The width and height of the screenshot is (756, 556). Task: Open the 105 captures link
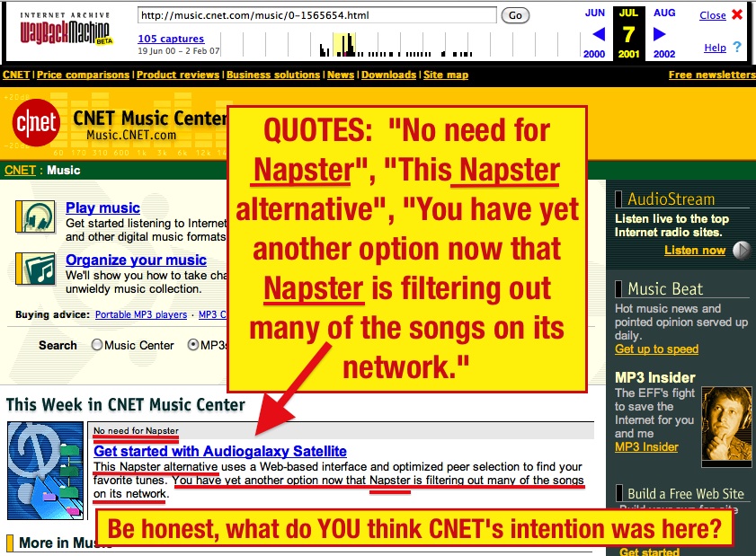tap(171, 39)
